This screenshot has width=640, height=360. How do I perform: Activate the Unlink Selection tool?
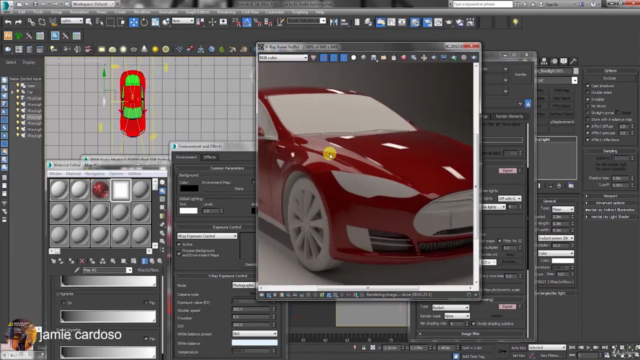click(x=42, y=22)
